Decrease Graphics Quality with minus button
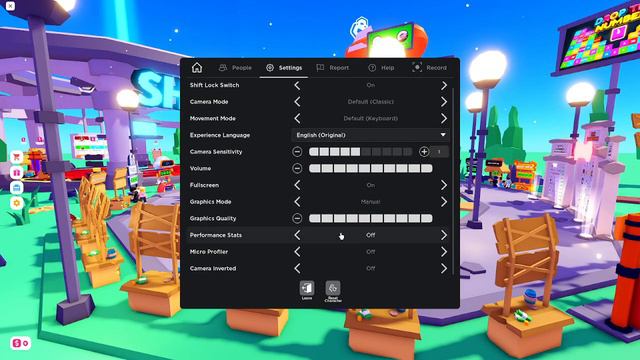The image size is (640, 360). tap(297, 218)
